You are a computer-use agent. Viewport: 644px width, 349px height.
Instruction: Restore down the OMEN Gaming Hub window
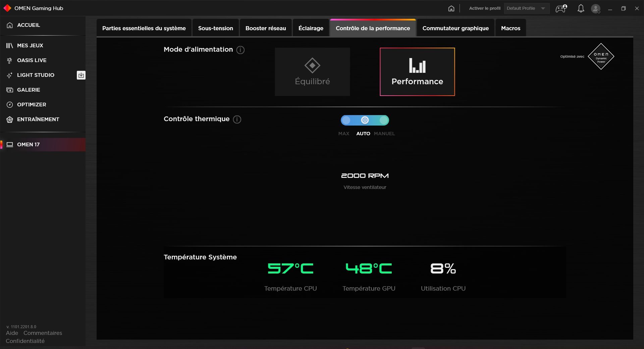click(x=624, y=8)
